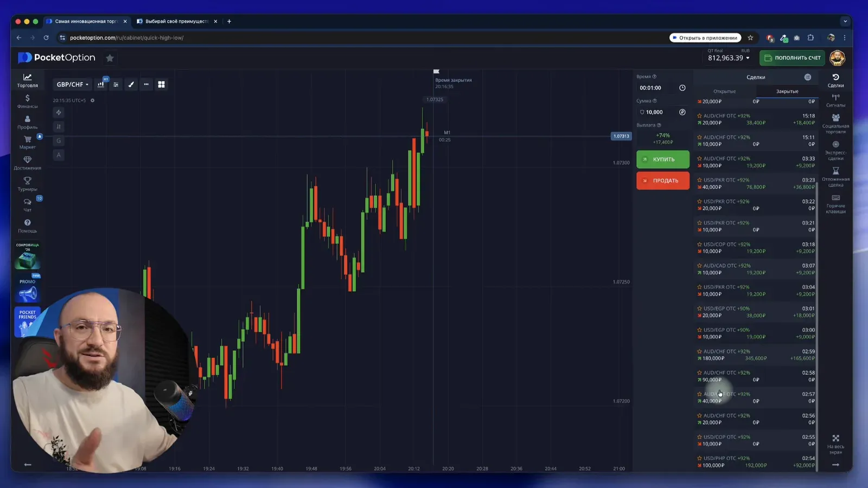Select the drawing brush tool
The image size is (868, 488).
tap(131, 85)
